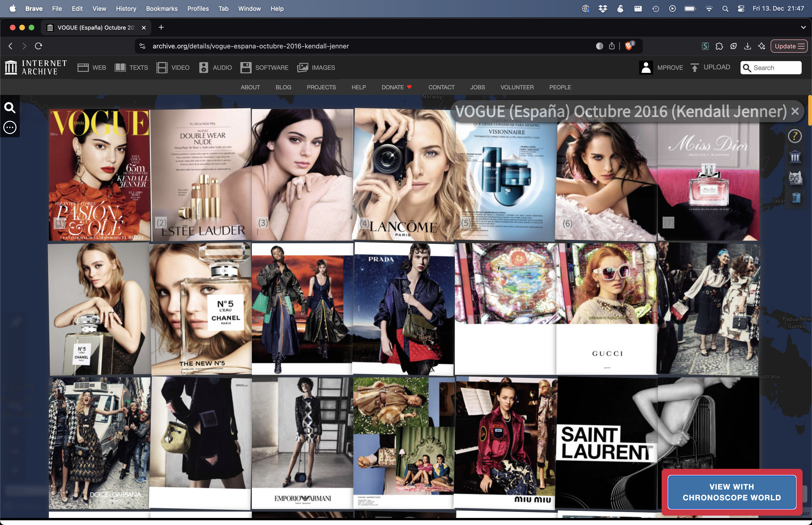Click the leaf lightning extension icon
The height and width of the screenshot is (525, 812).
point(734,46)
